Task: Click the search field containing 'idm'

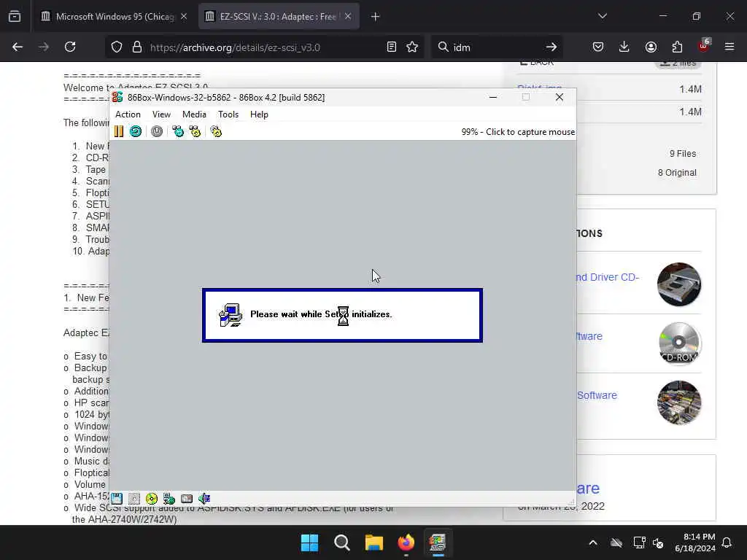Action: [495, 47]
